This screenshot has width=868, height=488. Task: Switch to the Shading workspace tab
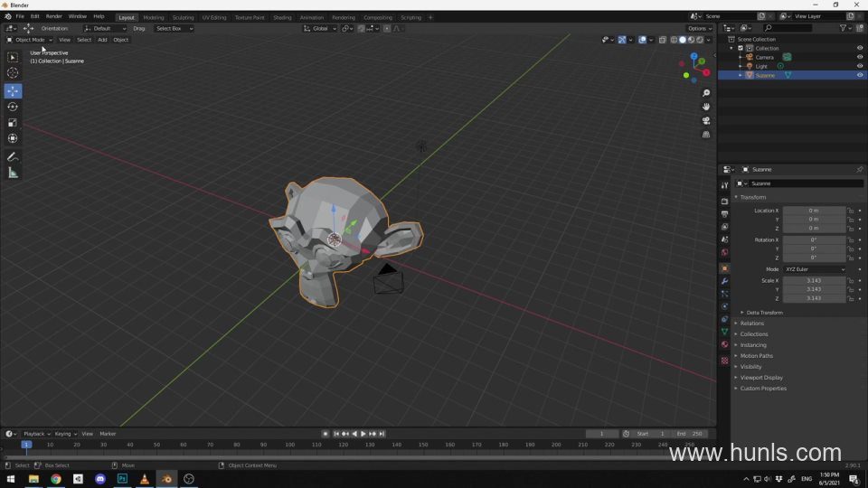pyautogui.click(x=282, y=18)
